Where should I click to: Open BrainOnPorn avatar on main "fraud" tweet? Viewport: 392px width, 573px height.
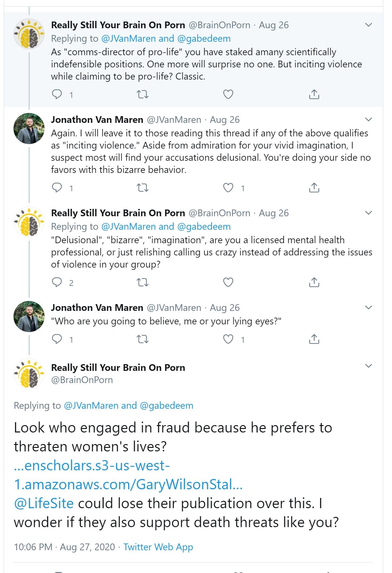pyautogui.click(x=29, y=373)
